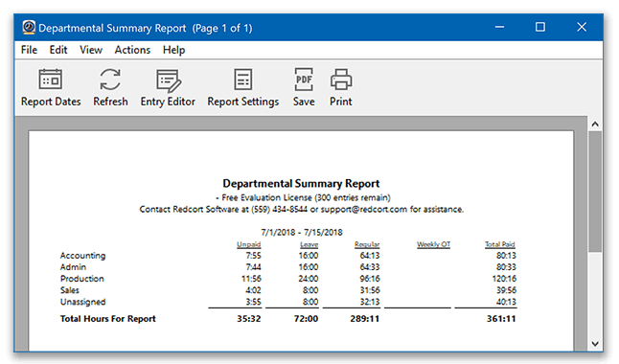Screen dimensions: 619x364
Task: Select the Accounting department row label
Action: tap(83, 256)
